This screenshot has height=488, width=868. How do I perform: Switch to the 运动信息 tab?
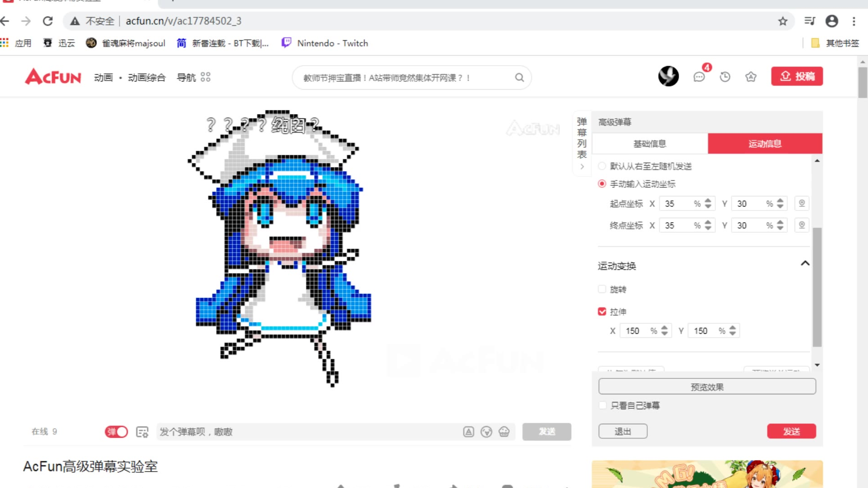[x=765, y=144]
